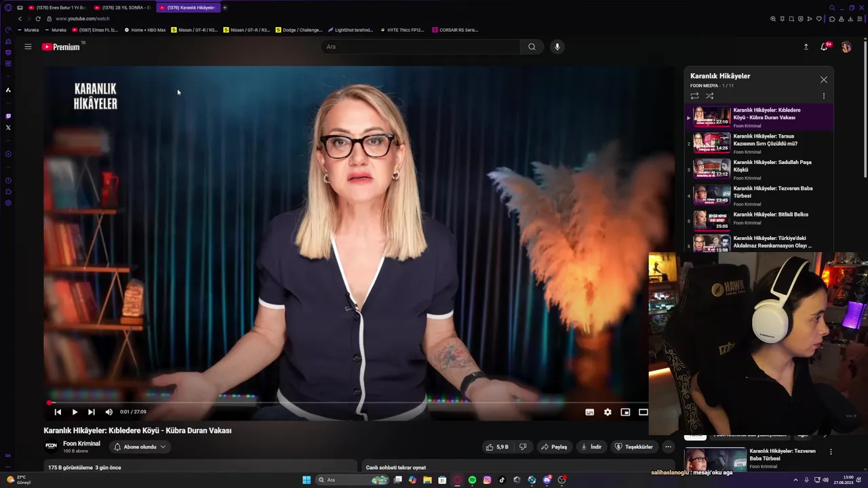Viewport: 868px width, 488px height.
Task: Open Dodge / Challenger bookmark
Action: [299, 30]
